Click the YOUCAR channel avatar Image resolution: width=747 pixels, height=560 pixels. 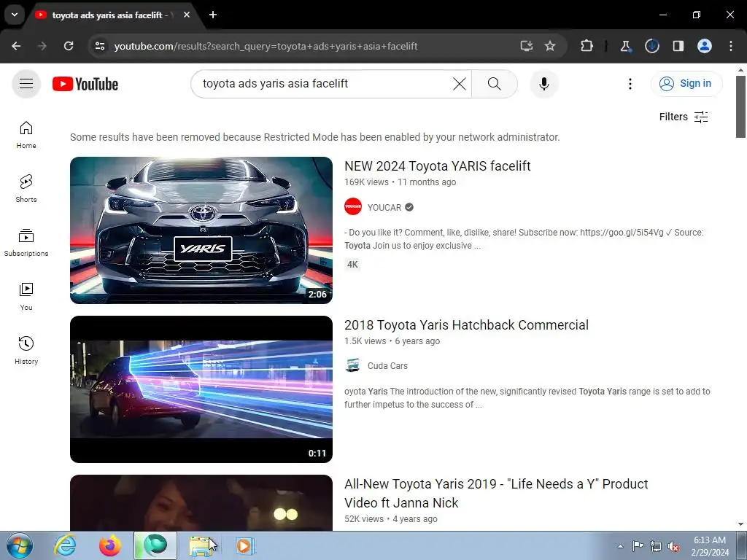(x=353, y=206)
